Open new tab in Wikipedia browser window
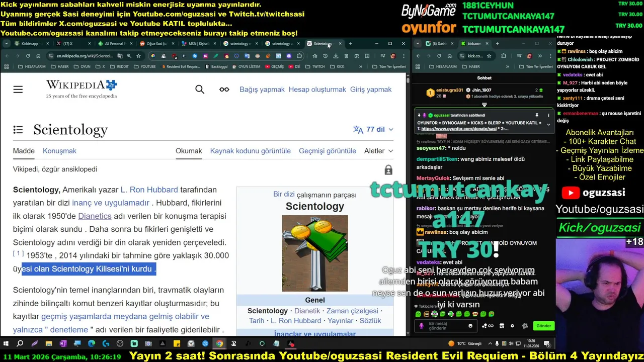The width and height of the screenshot is (644, 362). pos(351,44)
